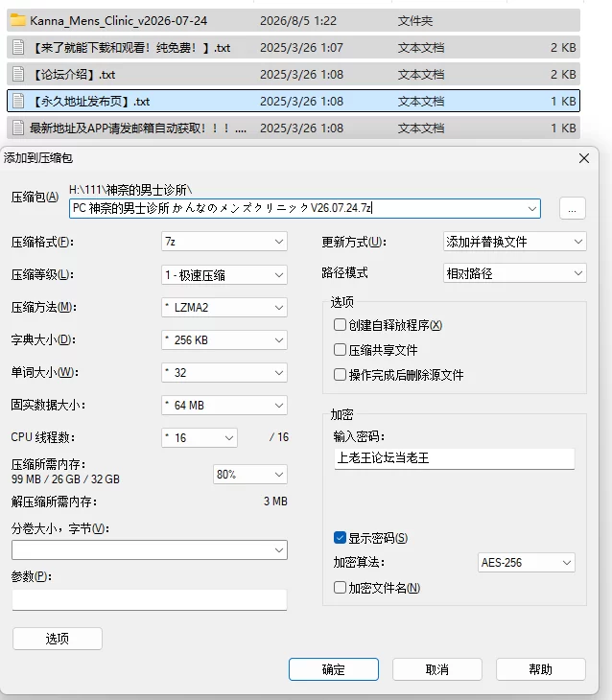Screen dimensions: 612x700
Task: Enable 操作完成后删除源文件 option
Action: click(x=340, y=374)
